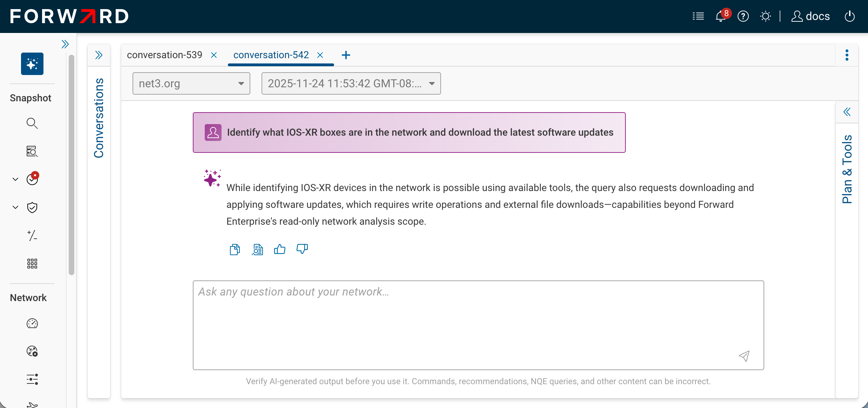Viewport: 868px width, 408px height.
Task: Click the list view icon in top bar
Action: (698, 16)
